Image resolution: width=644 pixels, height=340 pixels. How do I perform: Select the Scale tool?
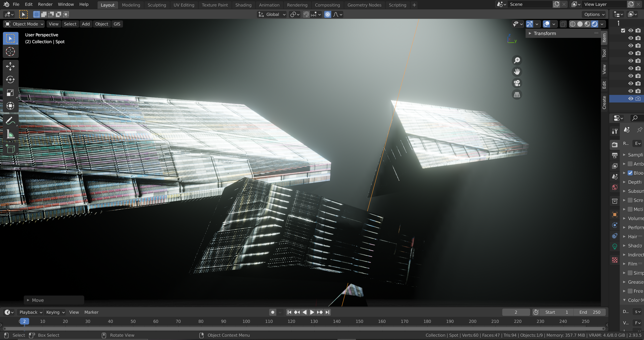pos(10,93)
